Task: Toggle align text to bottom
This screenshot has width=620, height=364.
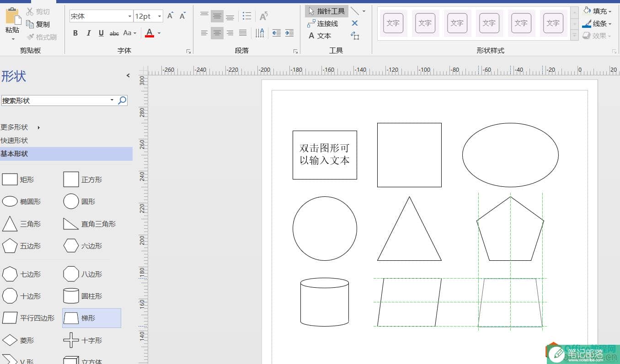Action: [230, 16]
